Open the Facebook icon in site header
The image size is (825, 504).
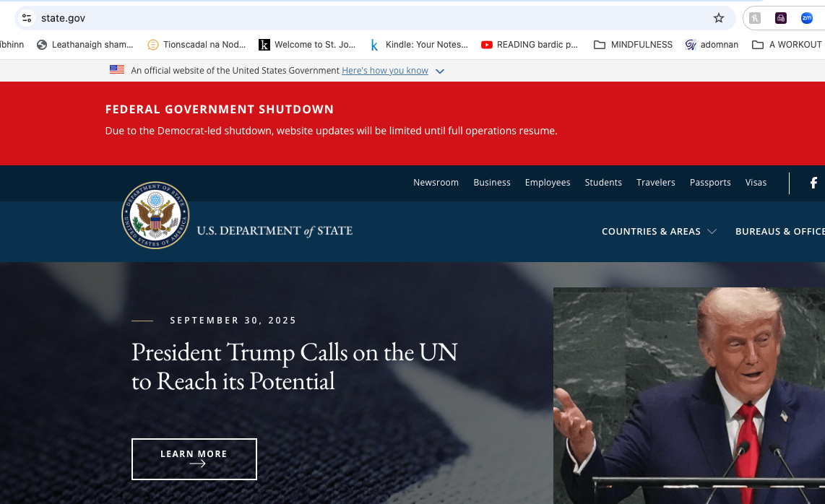pyautogui.click(x=813, y=183)
